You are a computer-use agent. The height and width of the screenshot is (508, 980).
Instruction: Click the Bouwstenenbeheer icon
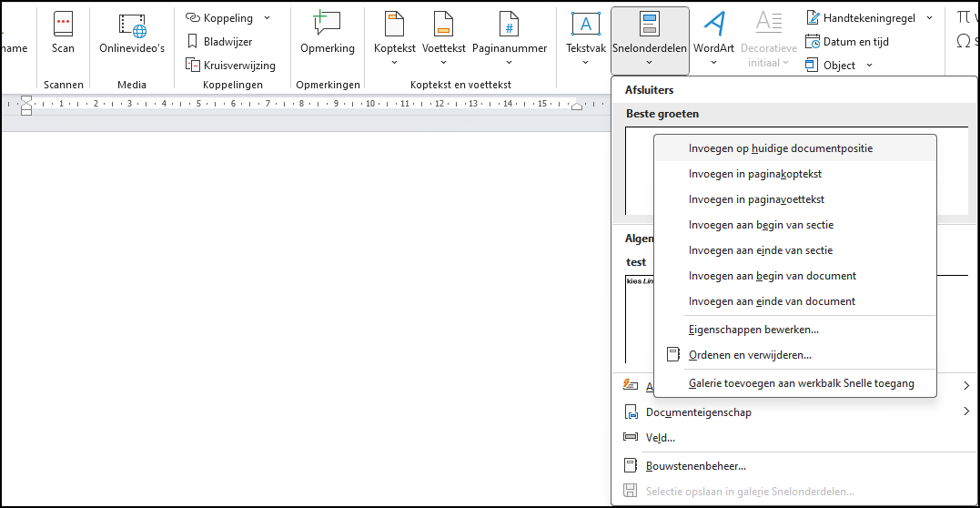[x=631, y=466]
